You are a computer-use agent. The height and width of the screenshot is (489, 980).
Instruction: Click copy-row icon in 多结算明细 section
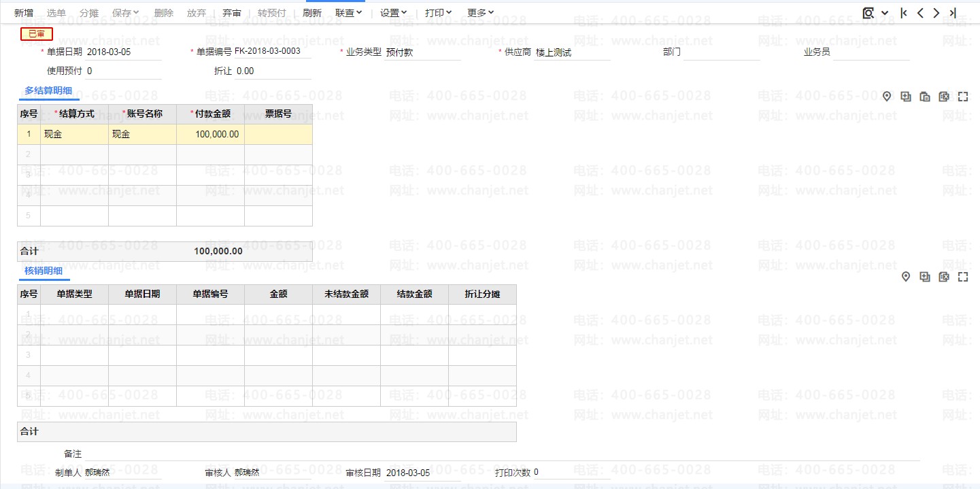tap(925, 97)
